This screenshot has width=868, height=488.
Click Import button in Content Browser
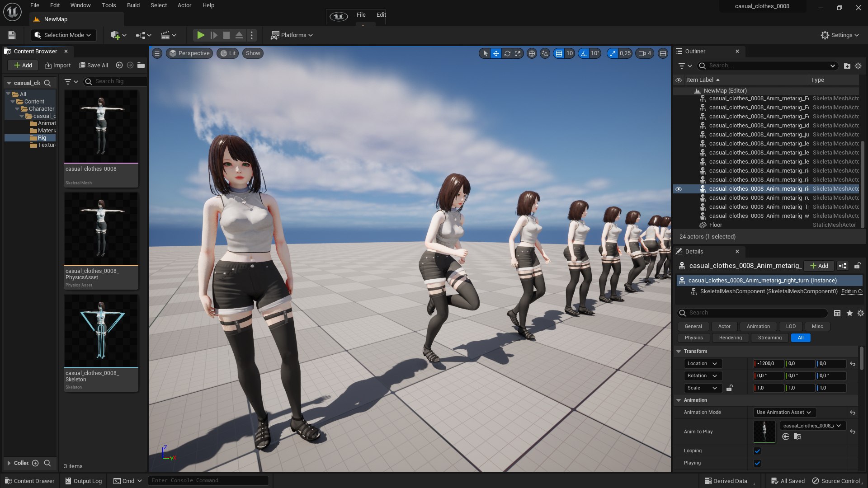click(58, 66)
